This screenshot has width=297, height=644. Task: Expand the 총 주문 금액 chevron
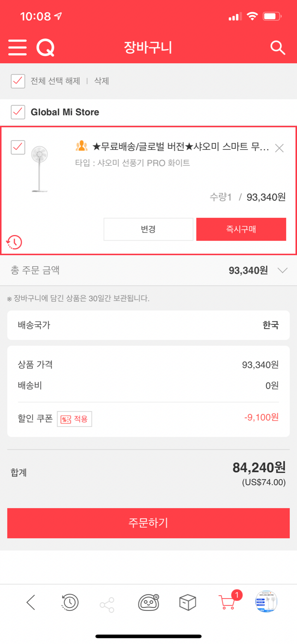(x=283, y=270)
